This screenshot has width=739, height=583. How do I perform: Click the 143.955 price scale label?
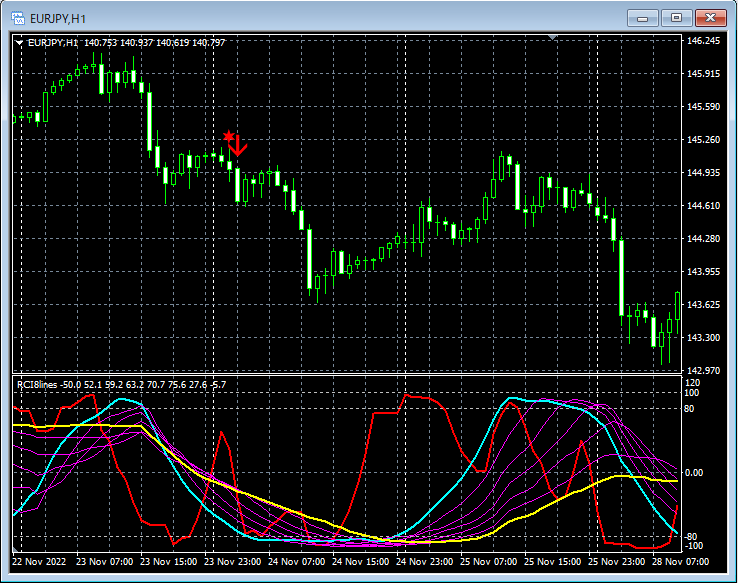point(703,271)
